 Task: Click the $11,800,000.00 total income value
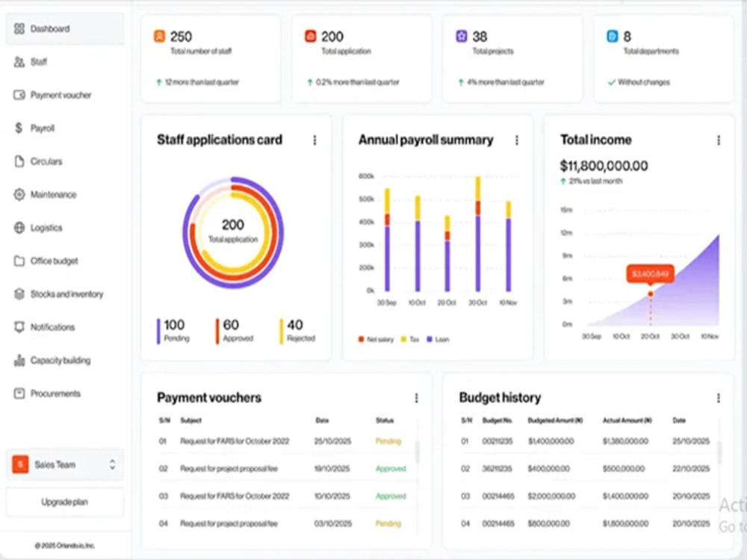(x=604, y=166)
